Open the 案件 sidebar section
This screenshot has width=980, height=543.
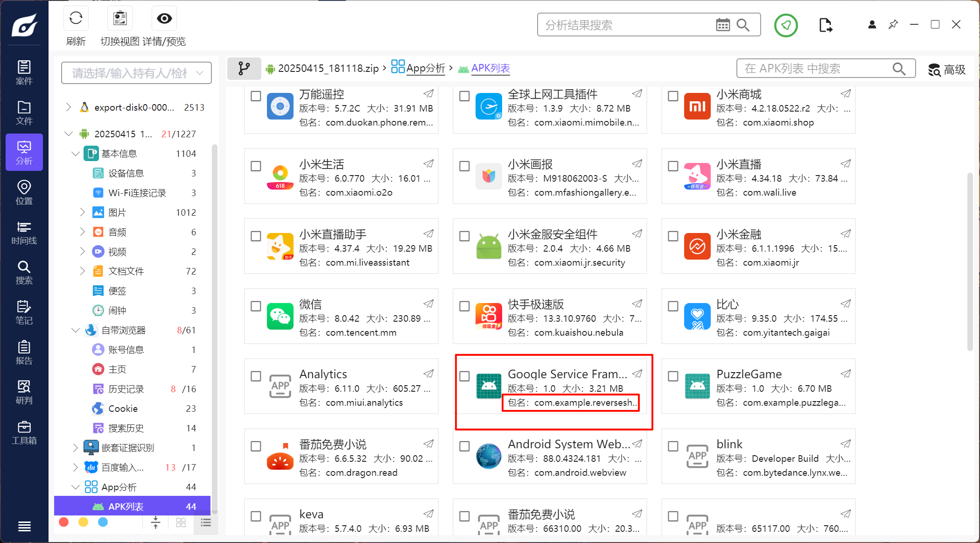(24, 73)
